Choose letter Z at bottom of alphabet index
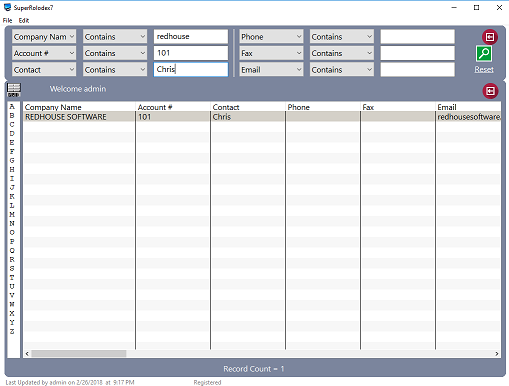The image size is (509, 386). (x=12, y=331)
